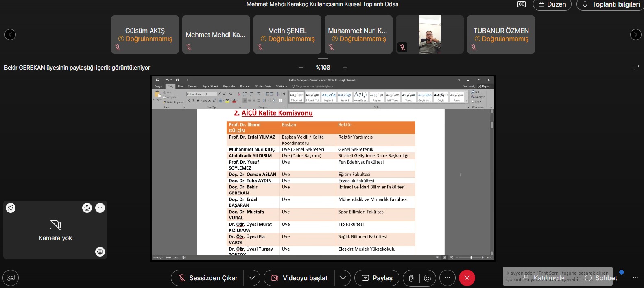Toggle the CC button in top bar
The height and width of the screenshot is (288, 644).
[522, 4]
